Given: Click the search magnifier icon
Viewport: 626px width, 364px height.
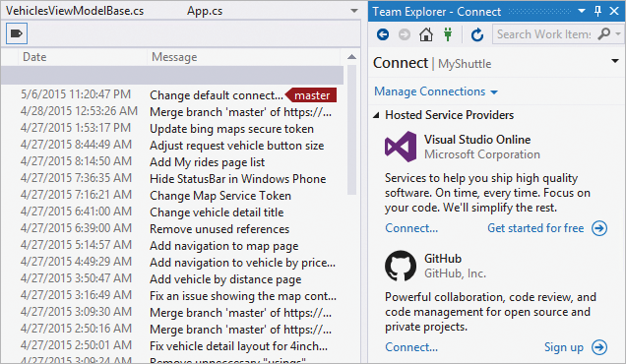Looking at the screenshot, I should click(x=604, y=34).
